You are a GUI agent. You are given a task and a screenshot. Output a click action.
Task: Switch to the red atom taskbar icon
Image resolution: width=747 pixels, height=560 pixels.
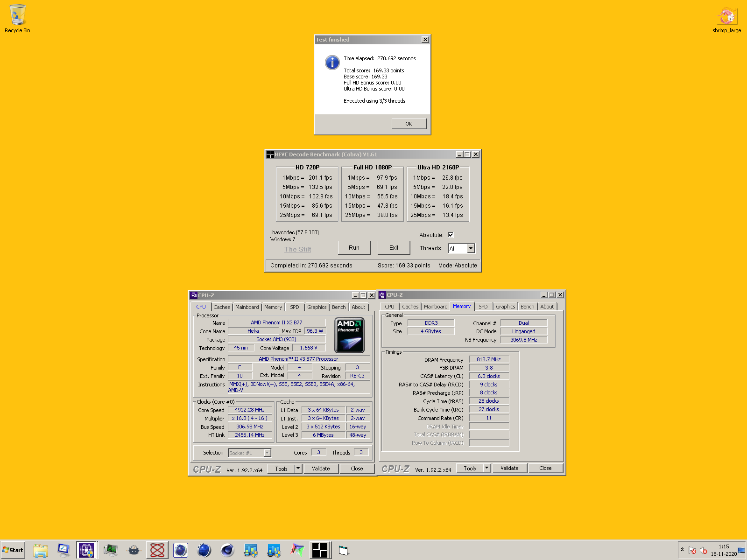(157, 550)
